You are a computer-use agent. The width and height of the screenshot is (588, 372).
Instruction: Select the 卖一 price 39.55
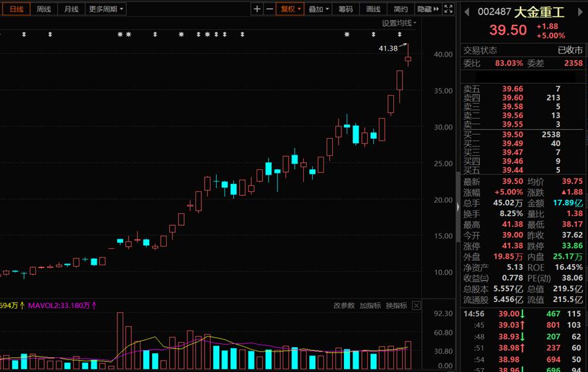pos(513,125)
